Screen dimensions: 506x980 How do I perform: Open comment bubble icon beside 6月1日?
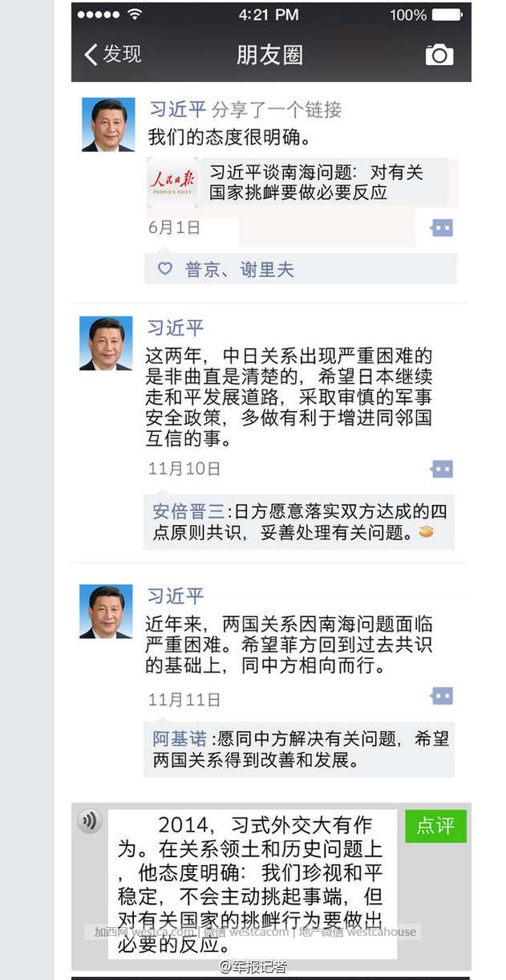pyautogui.click(x=442, y=228)
